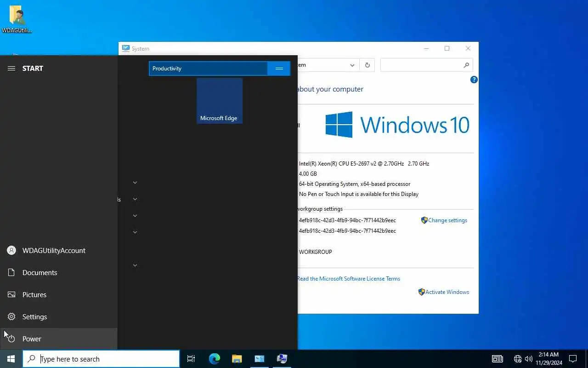
Task: Open the Microsoft Software License Terms link
Action: [x=349, y=279]
